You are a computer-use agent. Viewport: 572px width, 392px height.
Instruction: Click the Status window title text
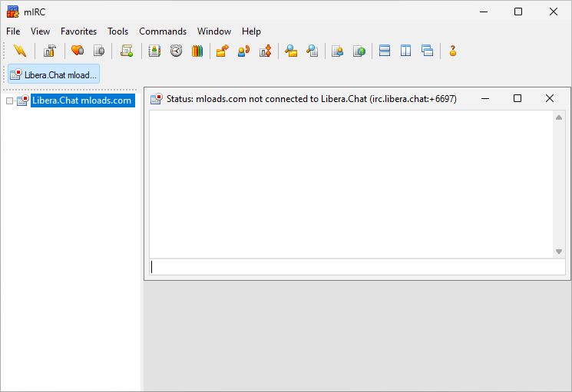pyautogui.click(x=312, y=99)
